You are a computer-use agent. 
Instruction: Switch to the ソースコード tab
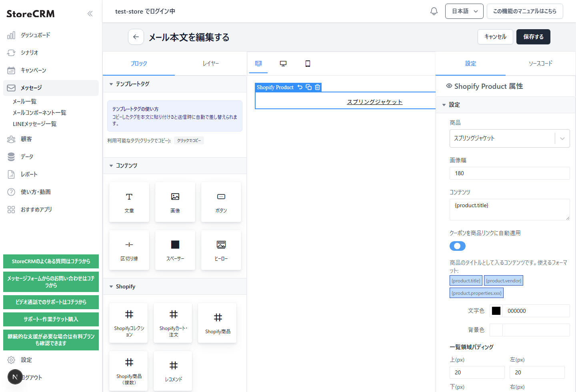pyautogui.click(x=540, y=64)
